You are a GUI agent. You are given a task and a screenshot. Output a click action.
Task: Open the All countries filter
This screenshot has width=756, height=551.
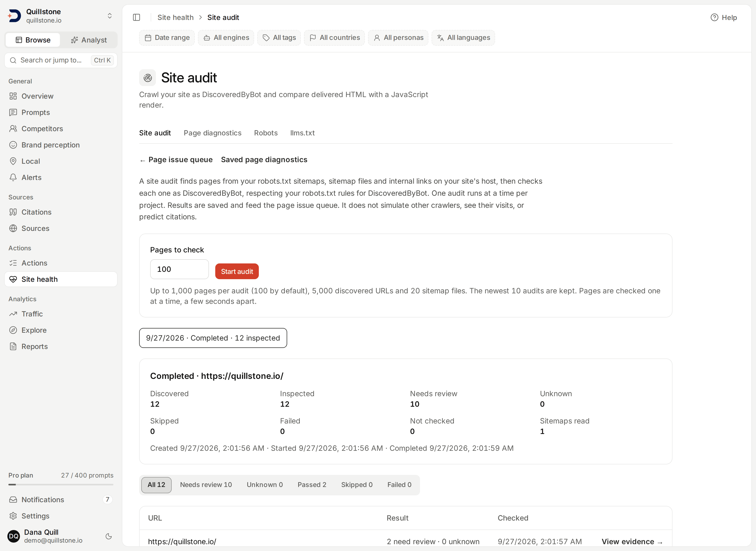click(x=334, y=38)
